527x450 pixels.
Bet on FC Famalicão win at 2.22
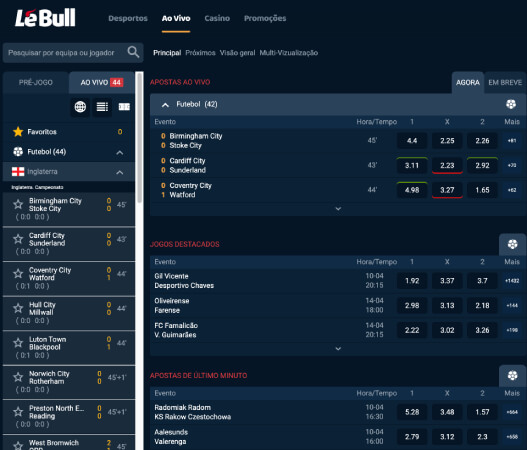(412, 330)
